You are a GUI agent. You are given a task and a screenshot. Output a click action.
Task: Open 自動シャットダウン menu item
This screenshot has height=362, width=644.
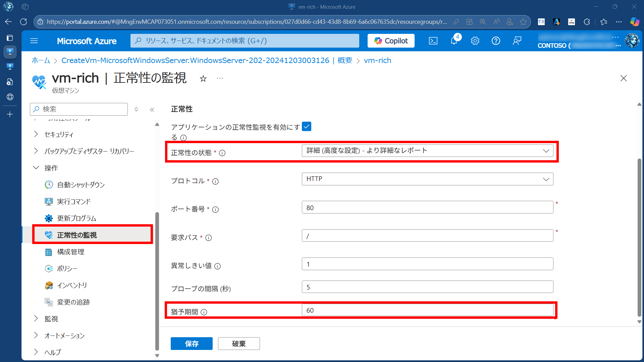point(80,185)
